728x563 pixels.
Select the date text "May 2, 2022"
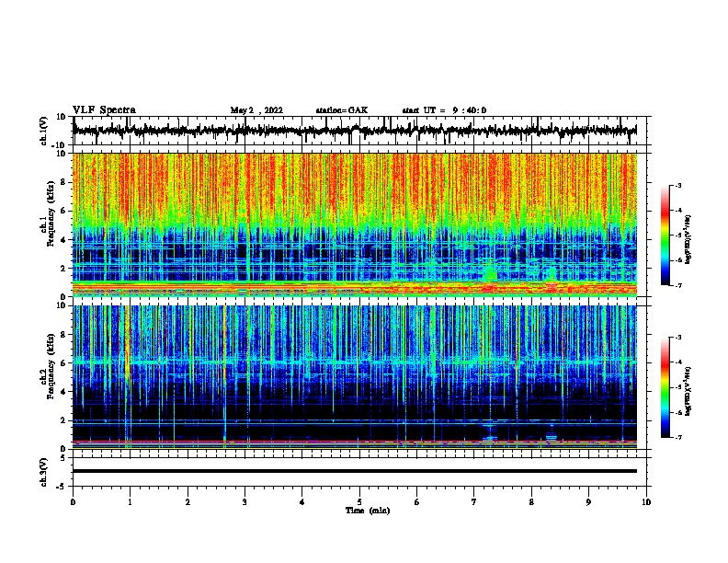point(256,110)
